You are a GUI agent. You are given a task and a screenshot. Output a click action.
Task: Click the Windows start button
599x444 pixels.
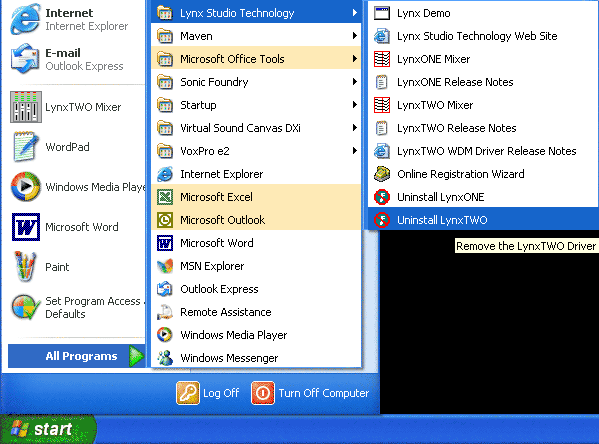click(x=48, y=429)
